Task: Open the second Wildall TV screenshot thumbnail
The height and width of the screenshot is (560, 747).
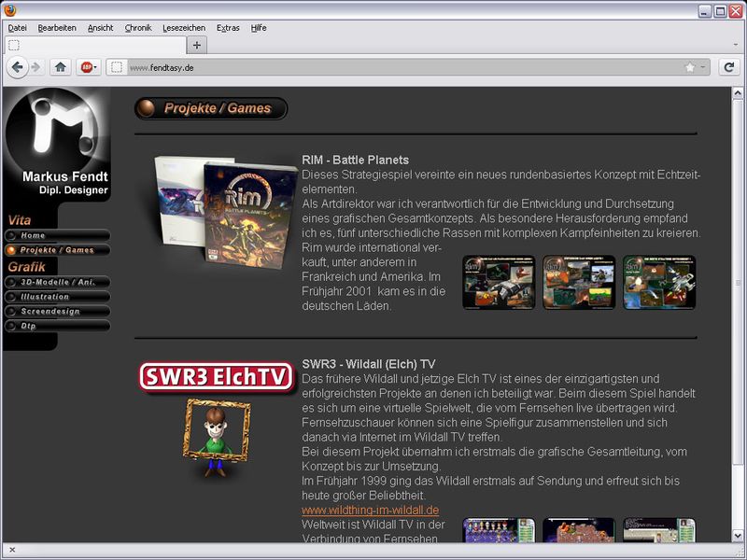Action: pos(579,530)
